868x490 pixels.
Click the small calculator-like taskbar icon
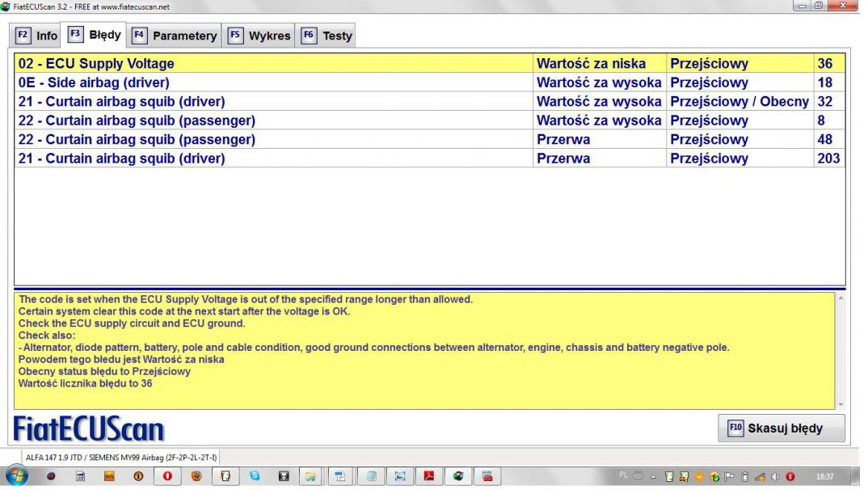80,476
